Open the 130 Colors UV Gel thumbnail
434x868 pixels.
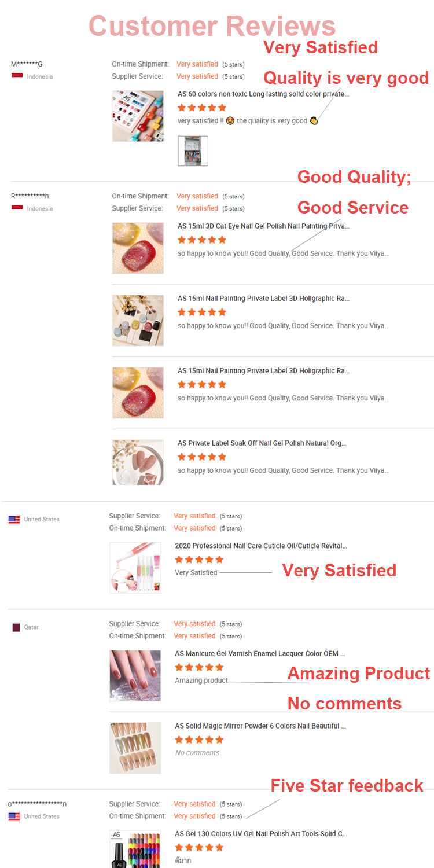(x=135, y=849)
